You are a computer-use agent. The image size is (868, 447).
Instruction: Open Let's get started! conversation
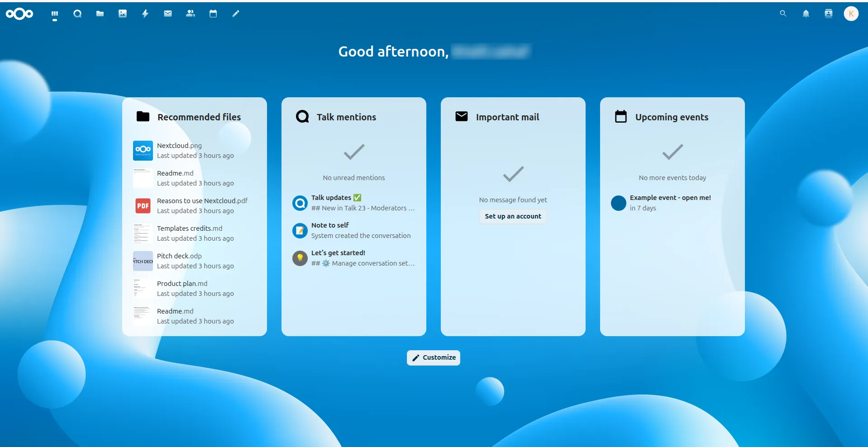354,258
